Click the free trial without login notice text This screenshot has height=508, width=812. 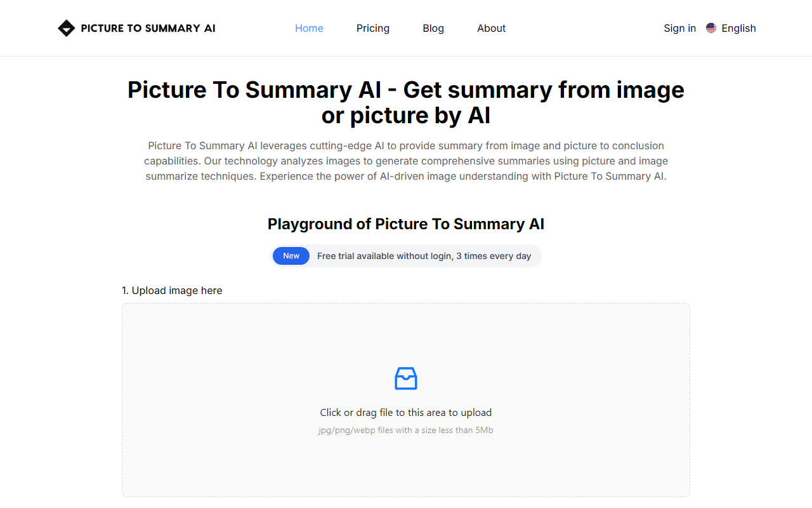(x=424, y=256)
